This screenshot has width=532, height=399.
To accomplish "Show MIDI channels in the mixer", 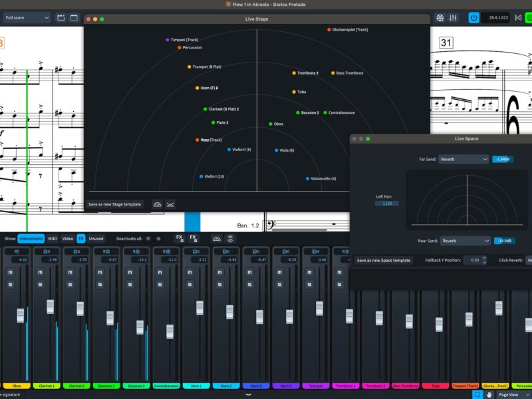I will (x=53, y=238).
